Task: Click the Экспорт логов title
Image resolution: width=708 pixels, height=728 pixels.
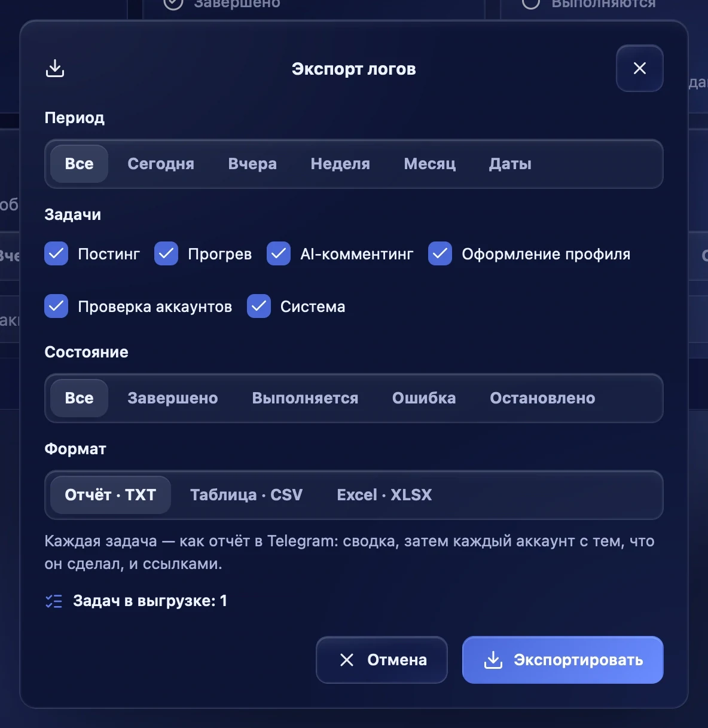Action: tap(354, 69)
